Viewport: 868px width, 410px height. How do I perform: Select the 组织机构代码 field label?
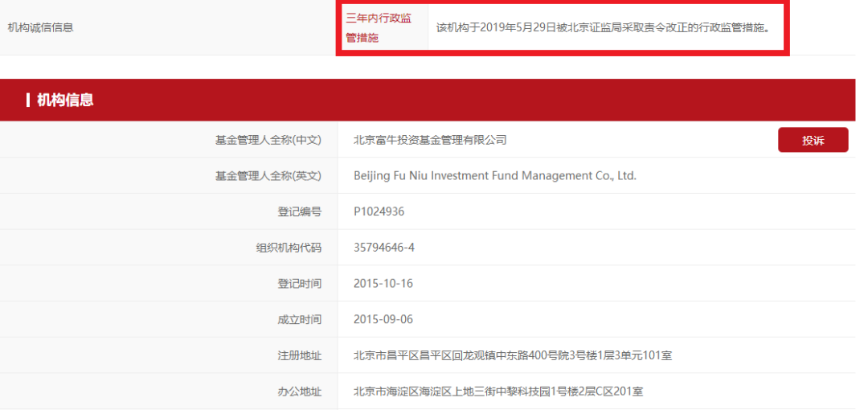[289, 248]
